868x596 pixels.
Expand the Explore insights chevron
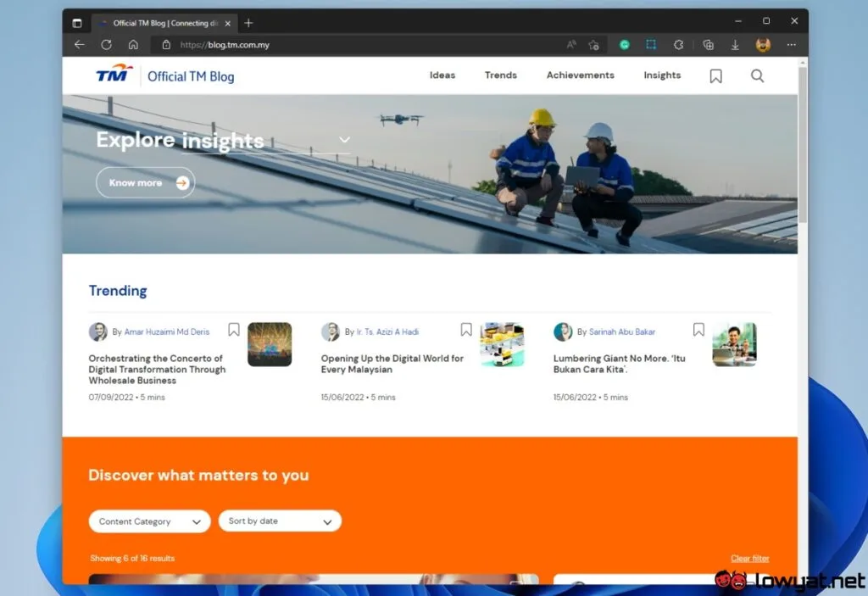click(344, 140)
